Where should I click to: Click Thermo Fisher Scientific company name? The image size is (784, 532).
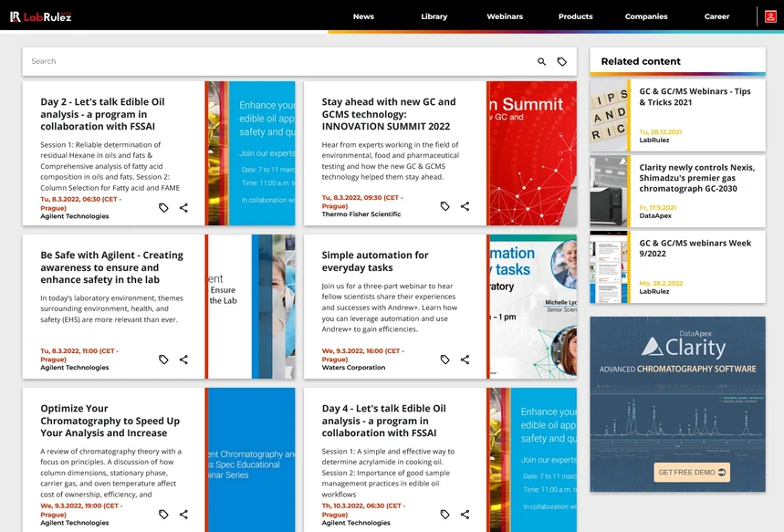(361, 214)
